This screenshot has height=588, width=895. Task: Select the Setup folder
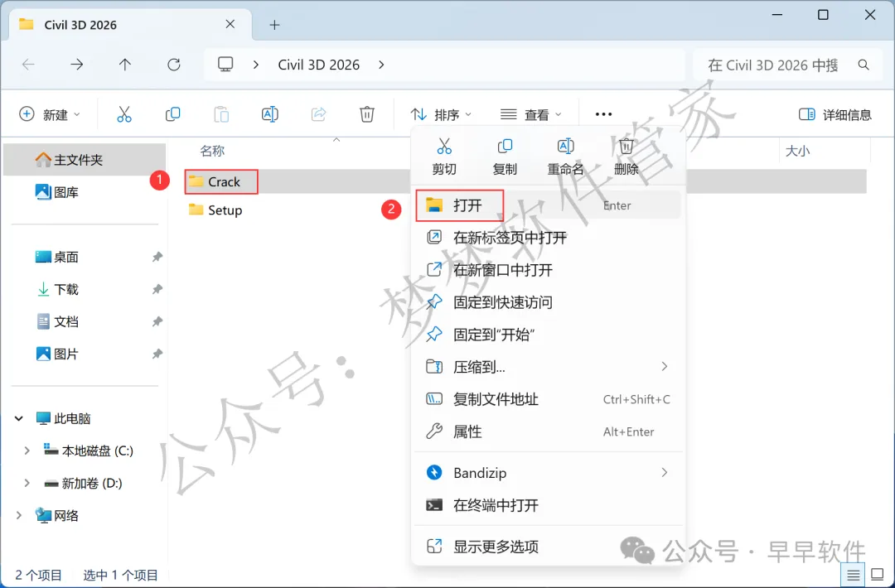(x=215, y=210)
